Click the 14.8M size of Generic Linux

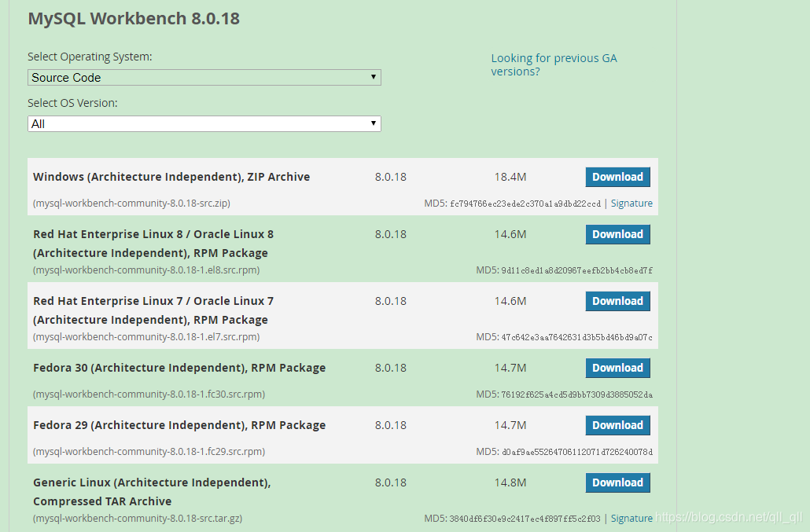pos(510,482)
